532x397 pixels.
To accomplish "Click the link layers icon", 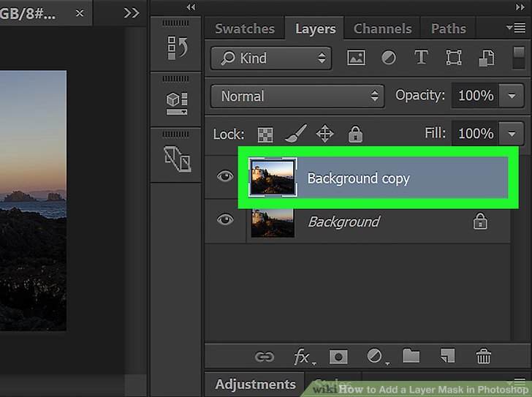I will pos(264,357).
